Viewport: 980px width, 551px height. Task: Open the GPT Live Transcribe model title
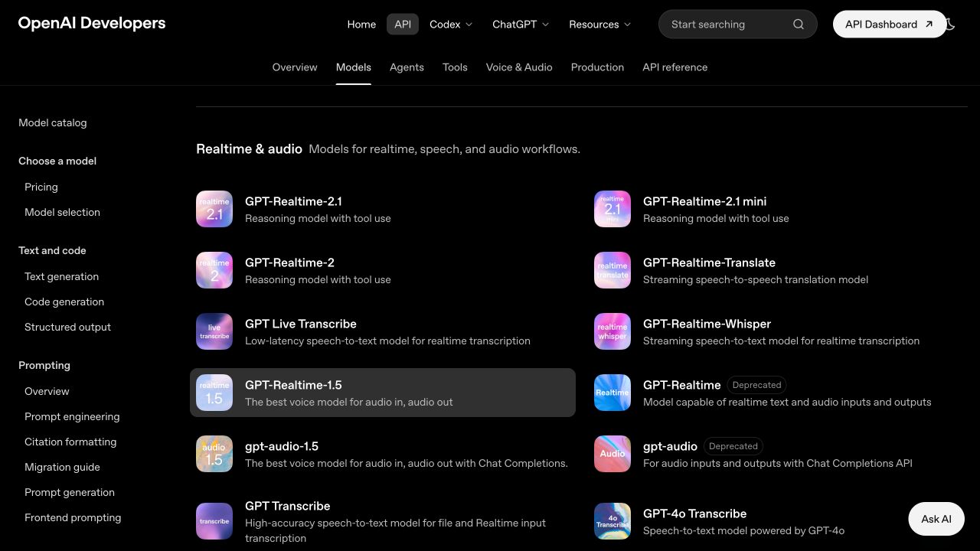pyautogui.click(x=301, y=324)
